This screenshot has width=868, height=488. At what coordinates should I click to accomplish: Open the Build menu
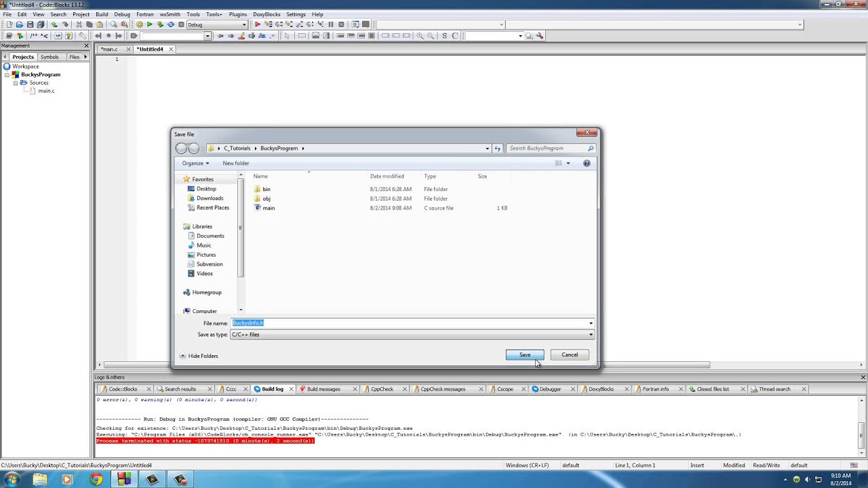click(102, 14)
